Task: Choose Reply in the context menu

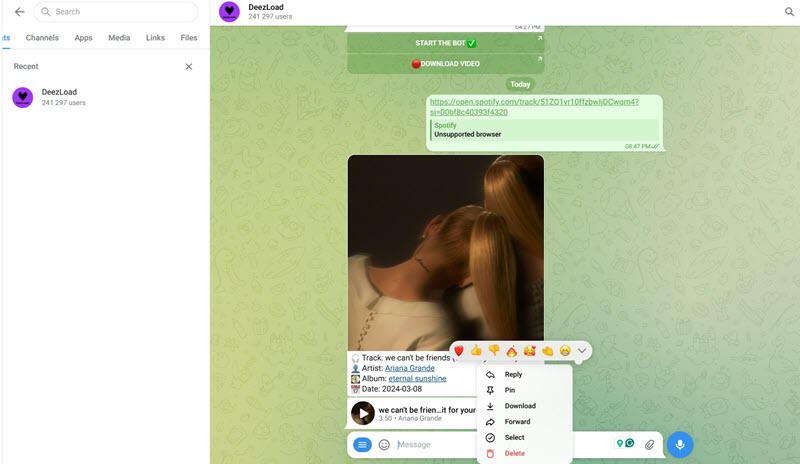Action: point(524,374)
